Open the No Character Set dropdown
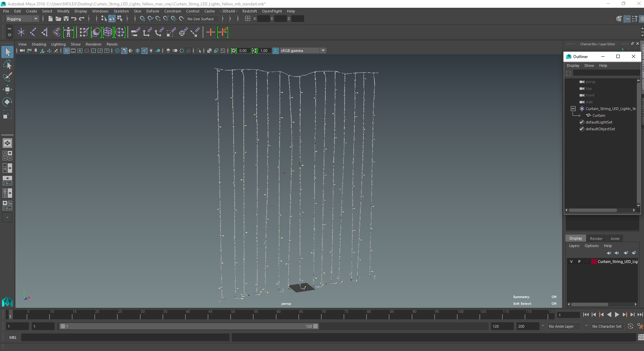Viewport: 644px width, 351px height. click(607, 326)
